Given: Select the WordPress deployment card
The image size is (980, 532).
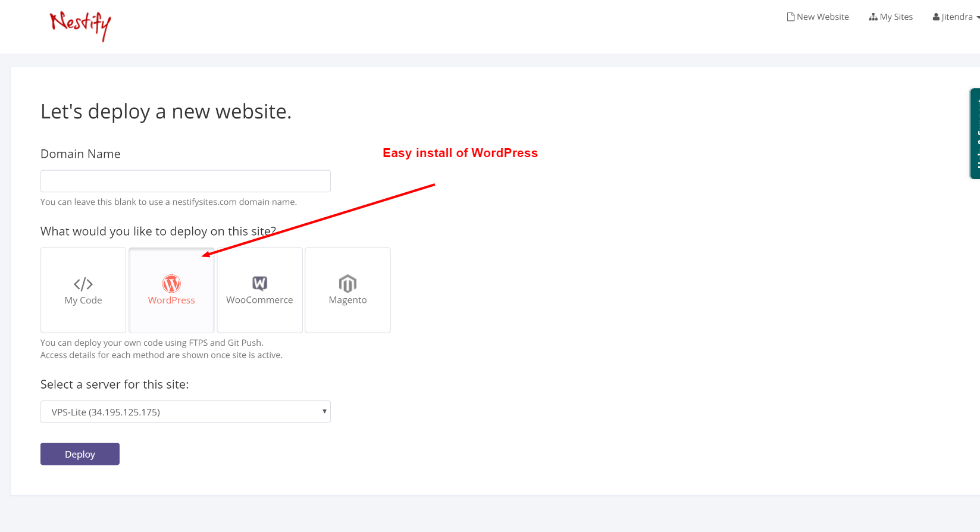Looking at the screenshot, I should [x=171, y=290].
